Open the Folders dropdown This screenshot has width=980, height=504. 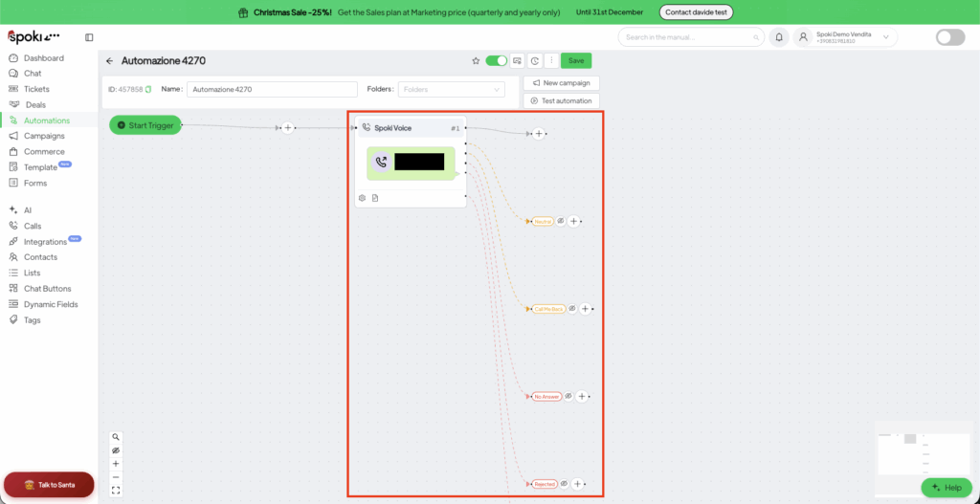coord(451,89)
